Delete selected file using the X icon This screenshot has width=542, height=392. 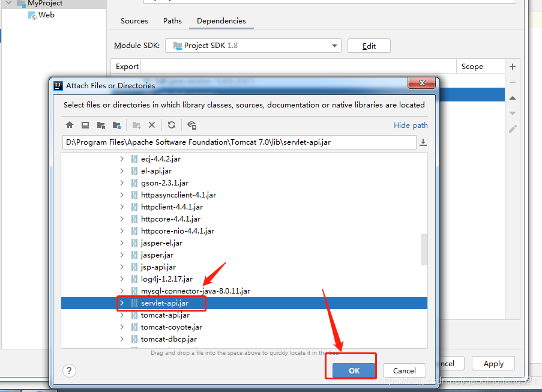(152, 125)
